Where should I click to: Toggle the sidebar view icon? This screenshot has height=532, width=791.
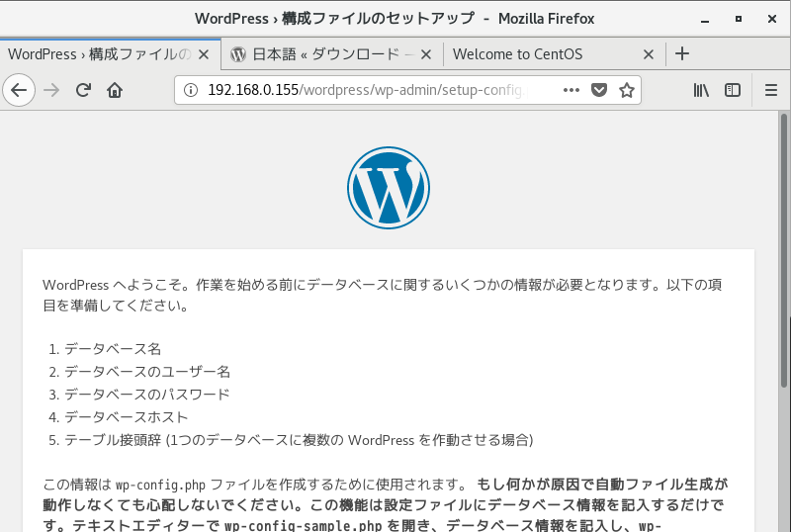[x=733, y=90]
